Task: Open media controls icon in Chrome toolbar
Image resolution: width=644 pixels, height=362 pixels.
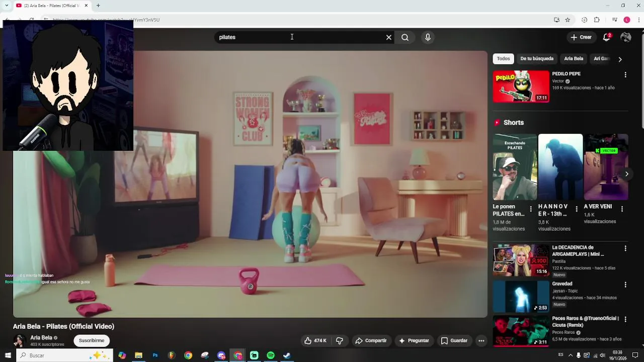Action: click(x=614, y=20)
